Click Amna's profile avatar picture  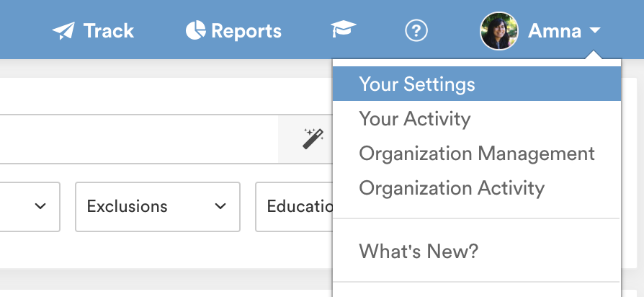pos(499,31)
